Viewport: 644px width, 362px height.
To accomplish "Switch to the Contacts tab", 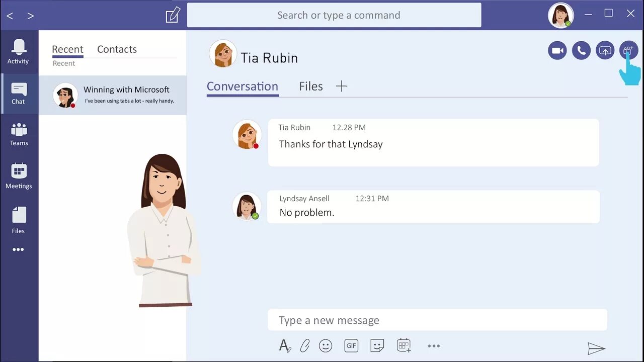I will (117, 49).
